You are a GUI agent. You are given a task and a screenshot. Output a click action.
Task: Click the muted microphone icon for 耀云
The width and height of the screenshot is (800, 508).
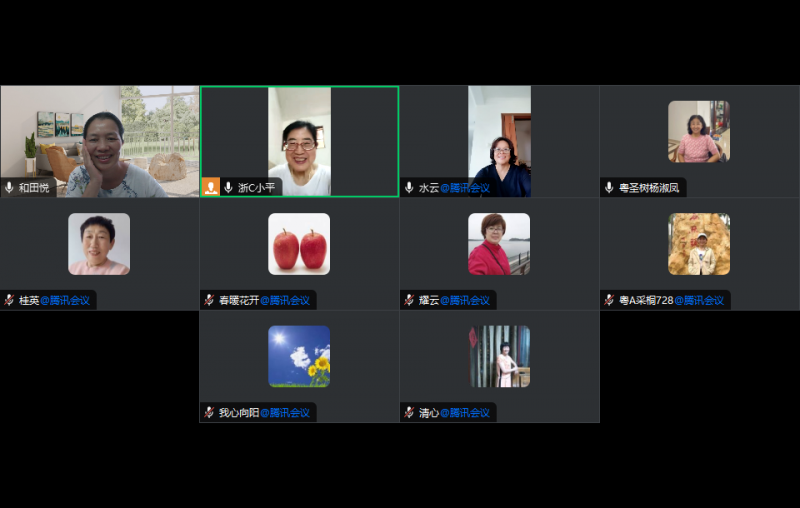click(x=409, y=300)
